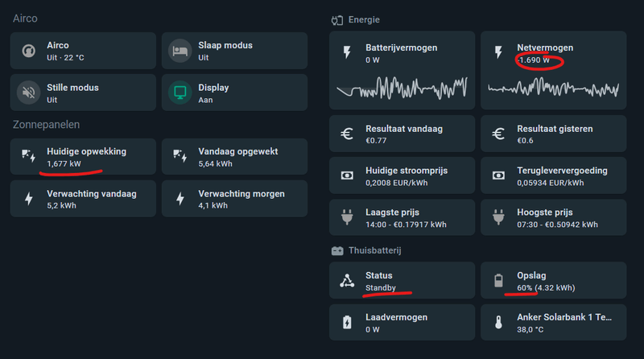Image resolution: width=644 pixels, height=359 pixels.
Task: Click the Aan state under Display
Action: (x=205, y=100)
